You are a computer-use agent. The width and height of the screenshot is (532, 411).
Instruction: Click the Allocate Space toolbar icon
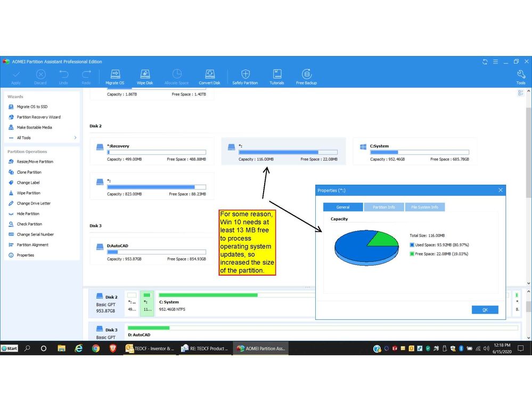tap(176, 77)
